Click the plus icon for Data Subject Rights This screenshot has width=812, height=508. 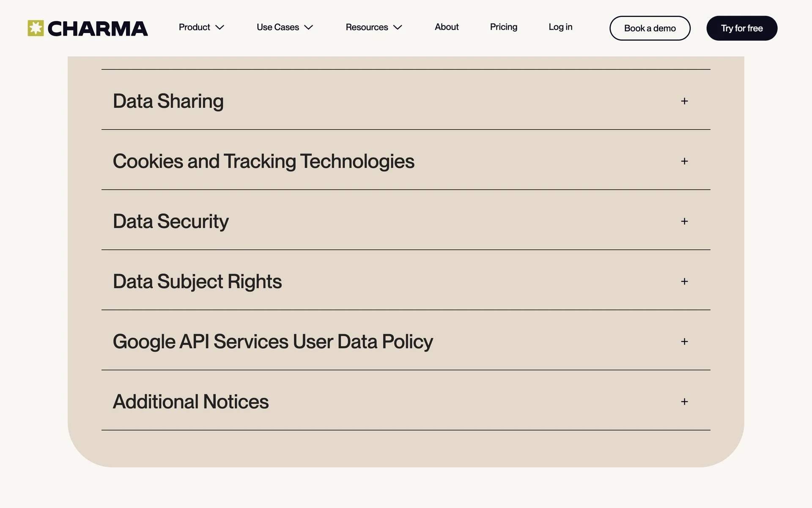point(684,282)
